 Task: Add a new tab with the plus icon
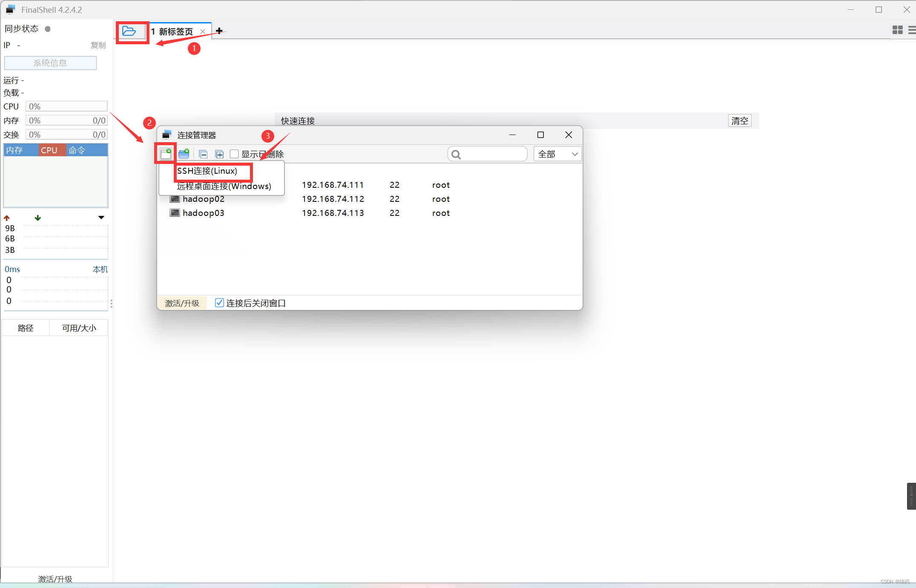click(219, 31)
